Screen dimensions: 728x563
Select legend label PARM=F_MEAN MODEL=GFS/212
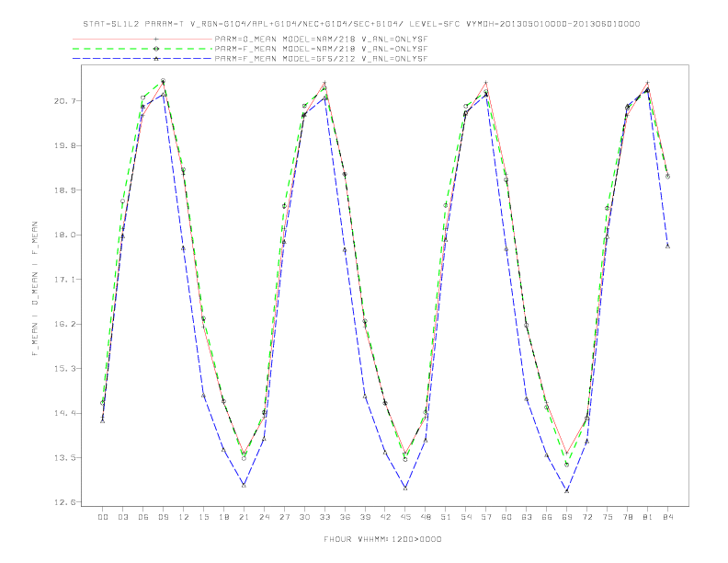[321, 59]
